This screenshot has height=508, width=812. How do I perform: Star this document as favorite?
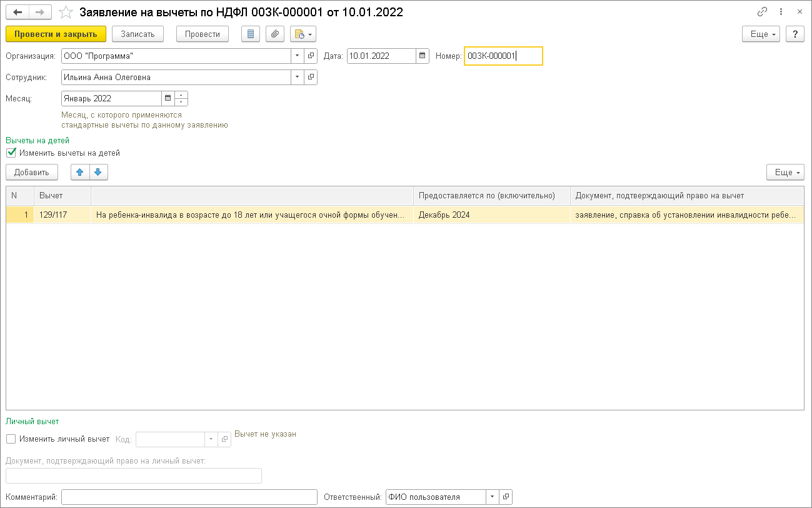(66, 12)
